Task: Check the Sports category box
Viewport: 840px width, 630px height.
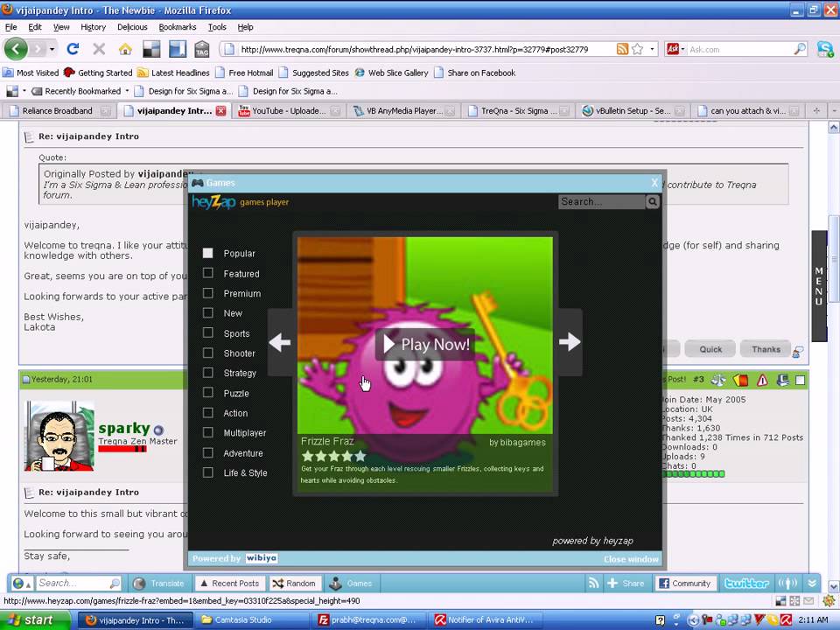Action: point(208,332)
